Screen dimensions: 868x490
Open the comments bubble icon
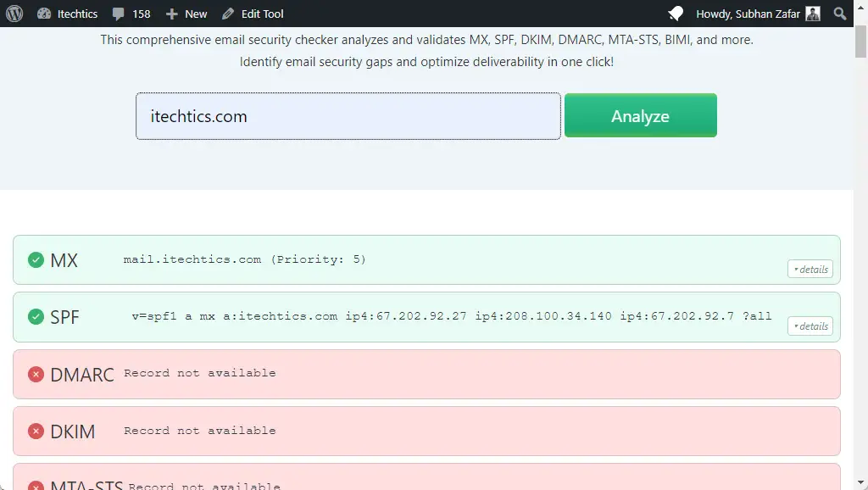coord(118,14)
